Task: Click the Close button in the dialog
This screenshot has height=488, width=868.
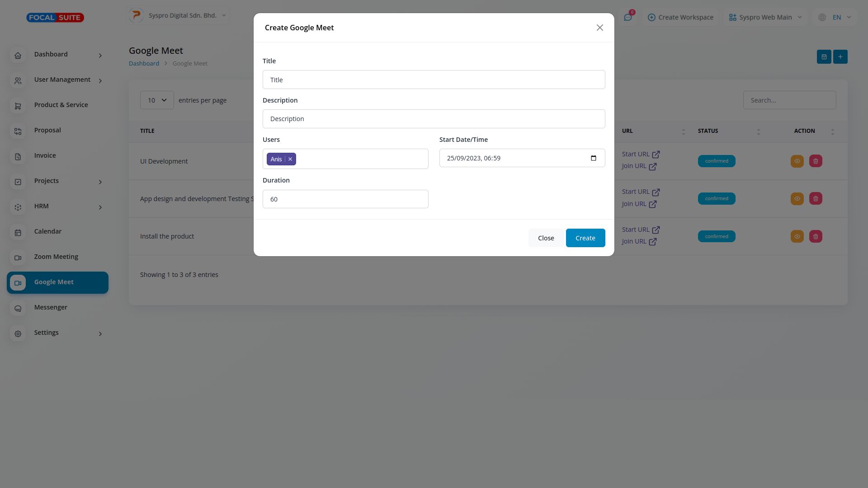Action: coord(546,238)
